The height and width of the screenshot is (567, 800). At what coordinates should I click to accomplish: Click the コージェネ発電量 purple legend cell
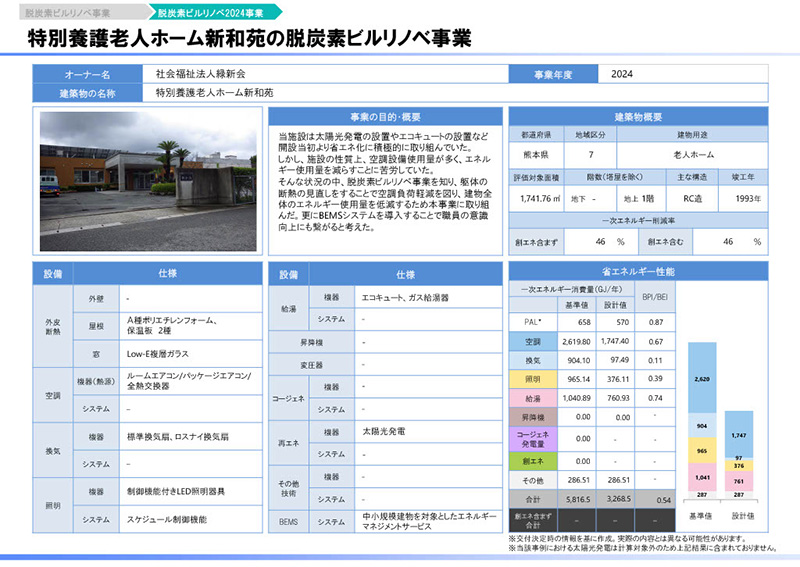[533, 439]
